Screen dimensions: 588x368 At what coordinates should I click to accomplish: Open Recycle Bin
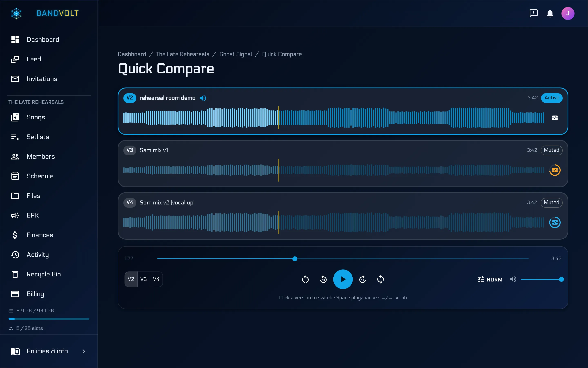[x=49, y=274]
